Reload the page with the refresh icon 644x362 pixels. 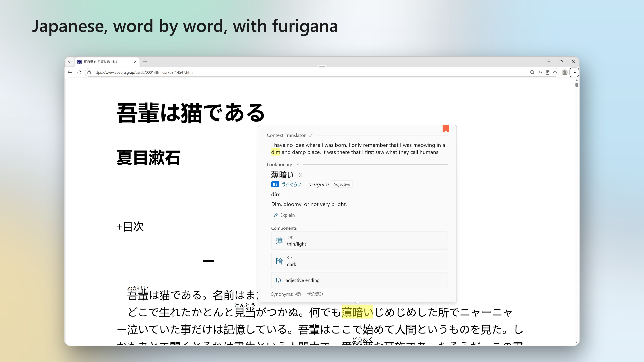pyautogui.click(x=79, y=72)
